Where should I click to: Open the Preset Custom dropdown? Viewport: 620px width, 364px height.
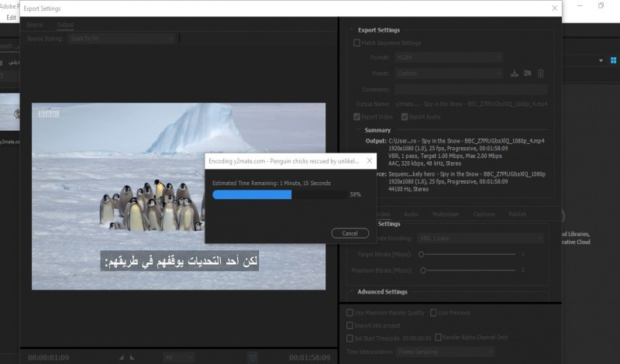pyautogui.click(x=449, y=74)
